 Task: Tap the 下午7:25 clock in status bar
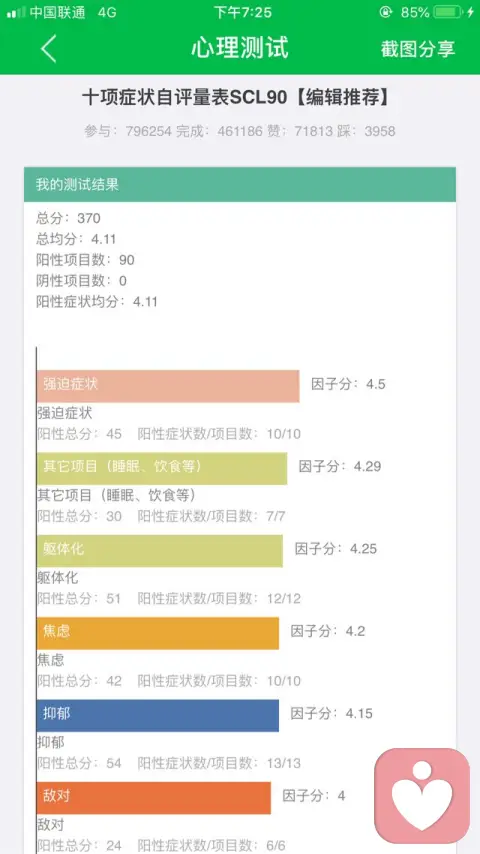coord(242,12)
